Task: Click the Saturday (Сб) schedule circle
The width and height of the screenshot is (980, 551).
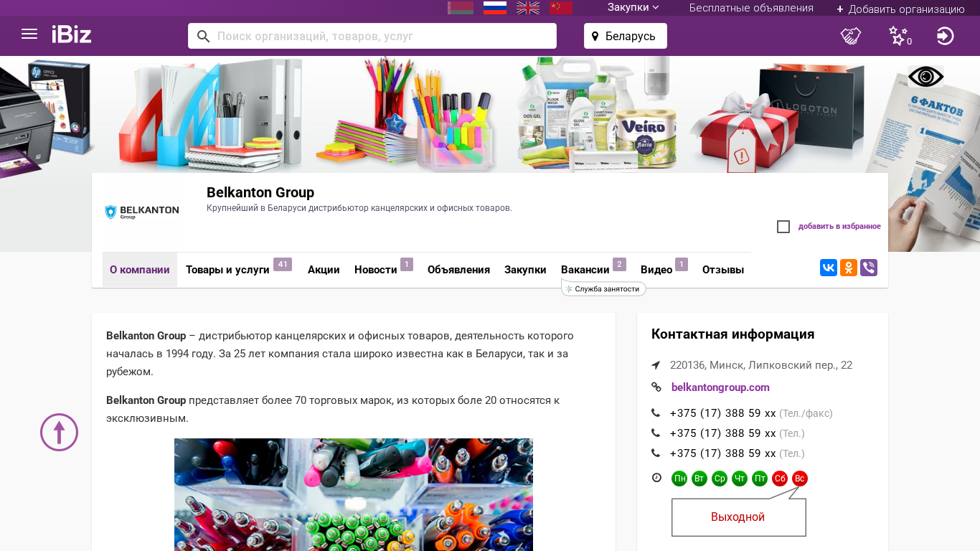Action: point(780,479)
